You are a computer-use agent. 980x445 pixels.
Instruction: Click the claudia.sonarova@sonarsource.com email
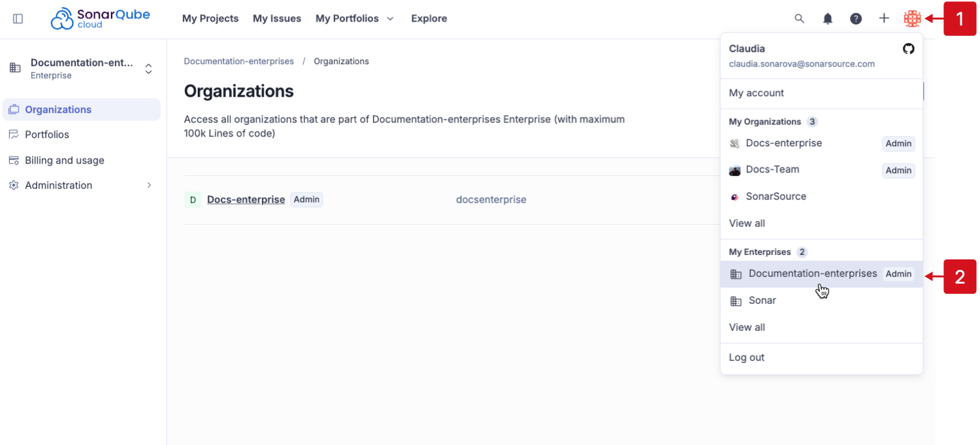coord(802,64)
